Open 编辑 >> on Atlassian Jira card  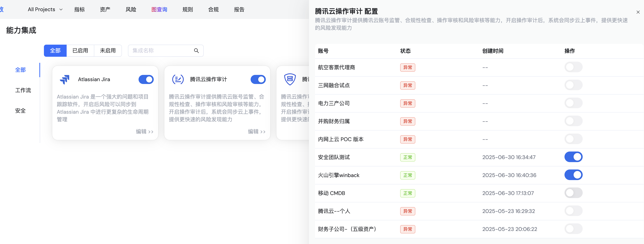coord(144,132)
